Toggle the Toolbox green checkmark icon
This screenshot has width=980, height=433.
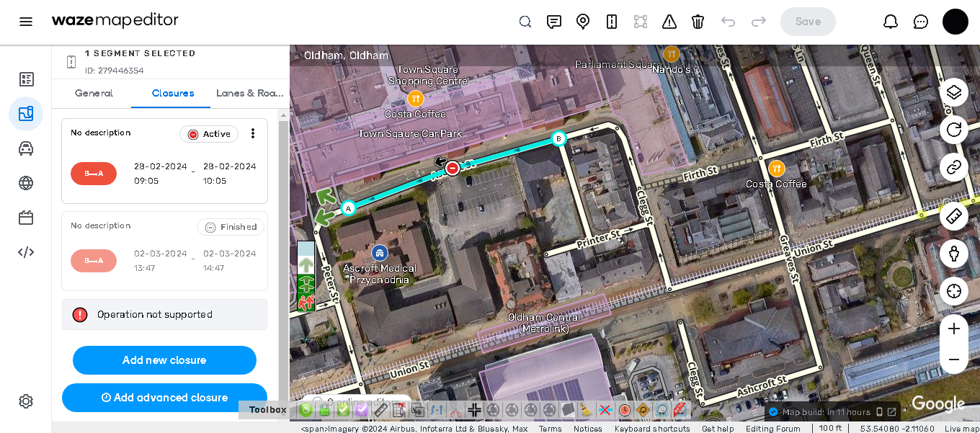tap(343, 410)
